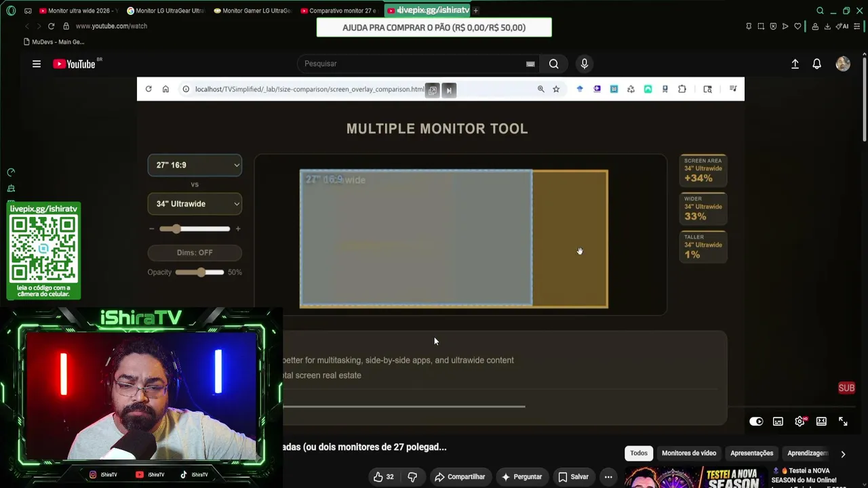The height and width of the screenshot is (488, 868).
Task: Click the browser snapshot selection icon
Action: (x=761, y=26)
